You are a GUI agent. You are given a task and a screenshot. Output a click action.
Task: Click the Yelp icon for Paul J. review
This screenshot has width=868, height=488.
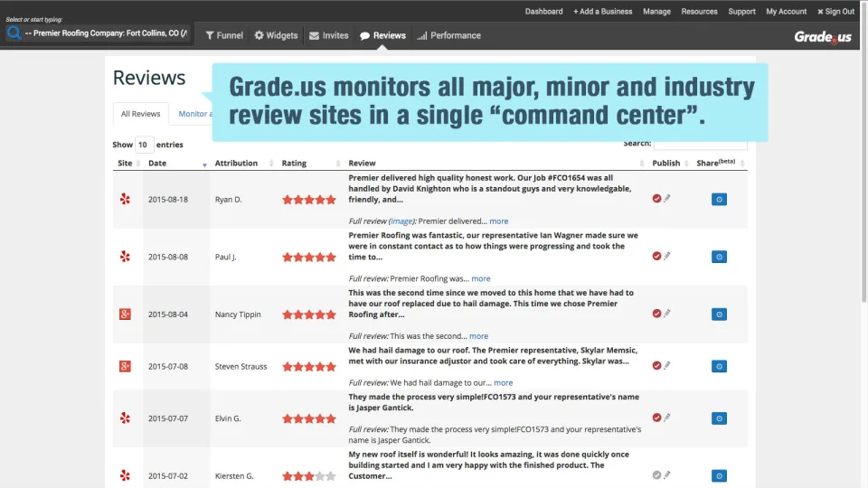125,257
